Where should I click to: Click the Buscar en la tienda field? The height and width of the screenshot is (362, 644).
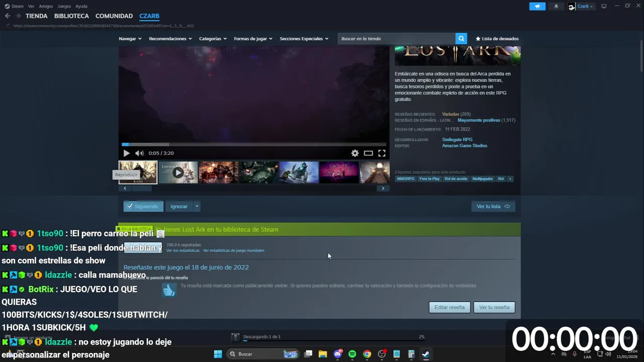(396, 39)
